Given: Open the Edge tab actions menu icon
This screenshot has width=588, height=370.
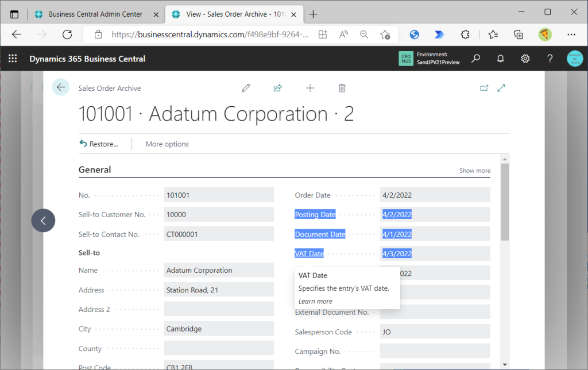Looking at the screenshot, I should tap(14, 14).
